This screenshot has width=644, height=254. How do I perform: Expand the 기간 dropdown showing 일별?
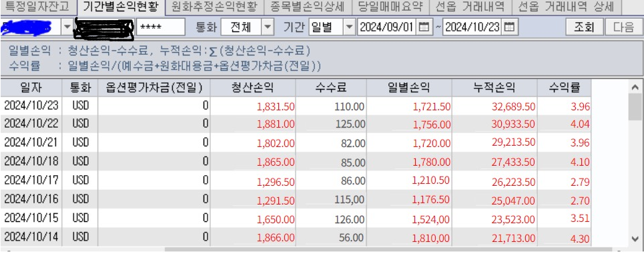click(350, 27)
